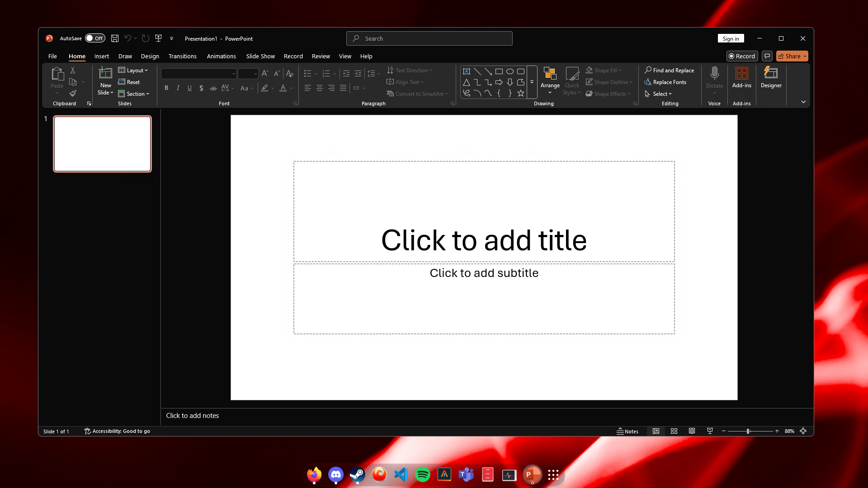Expand the shapes gallery more arrow

pos(532,82)
